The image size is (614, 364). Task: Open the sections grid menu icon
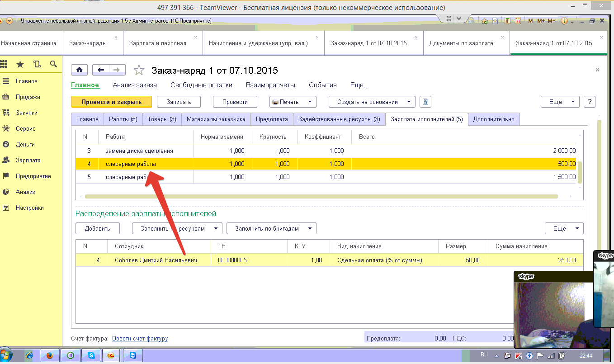pyautogui.click(x=4, y=64)
